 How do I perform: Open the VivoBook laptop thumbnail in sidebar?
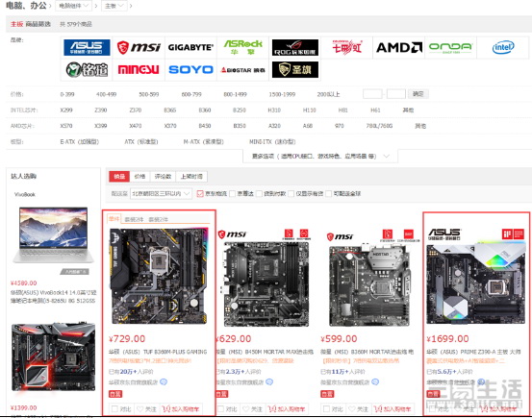click(x=53, y=235)
